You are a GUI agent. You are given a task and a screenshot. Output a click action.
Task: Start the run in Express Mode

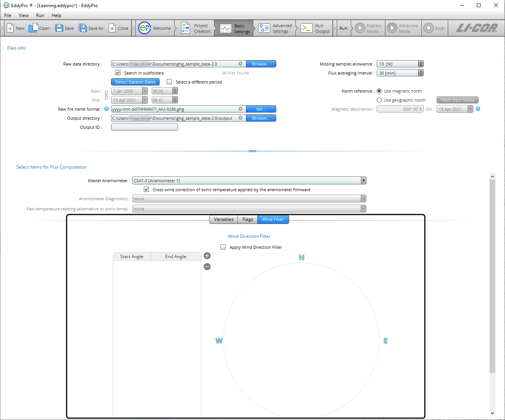coord(368,28)
